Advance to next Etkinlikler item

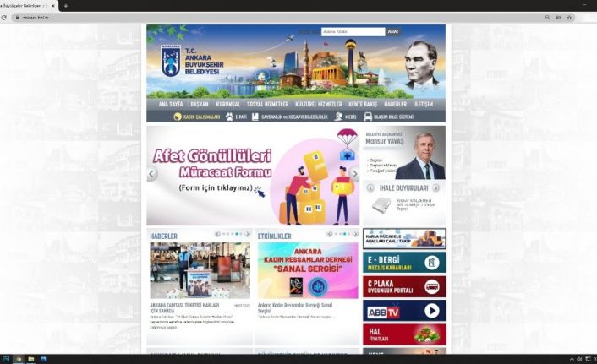pos(355,234)
